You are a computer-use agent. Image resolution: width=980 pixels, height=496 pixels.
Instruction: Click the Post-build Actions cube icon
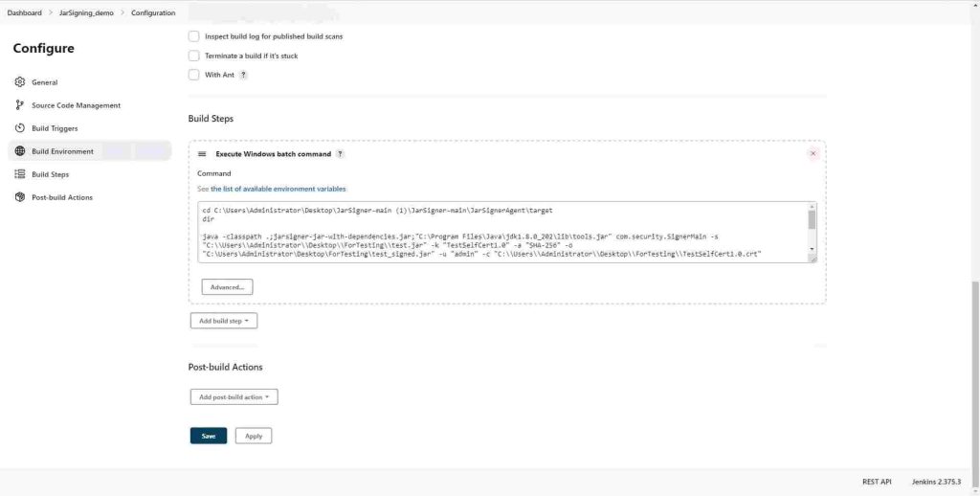pos(20,197)
